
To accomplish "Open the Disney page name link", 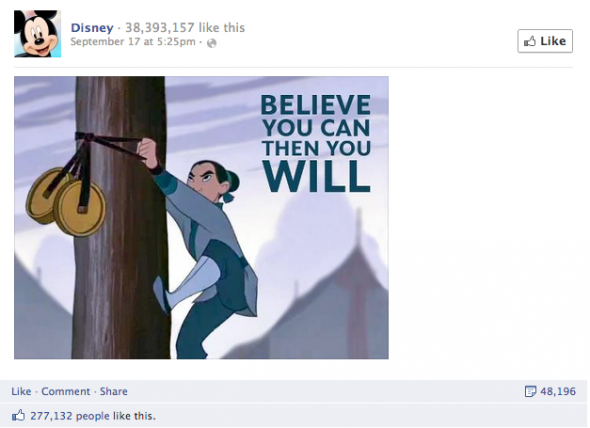I will point(92,27).
